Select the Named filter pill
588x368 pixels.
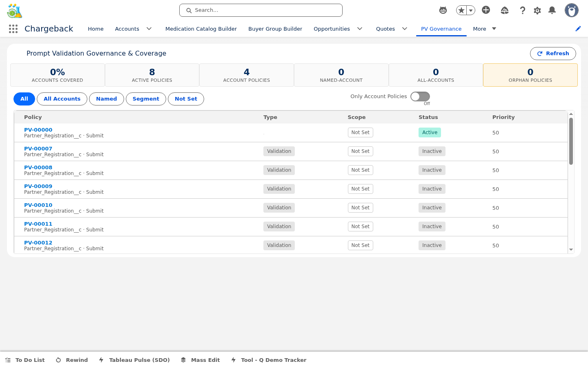point(107,99)
